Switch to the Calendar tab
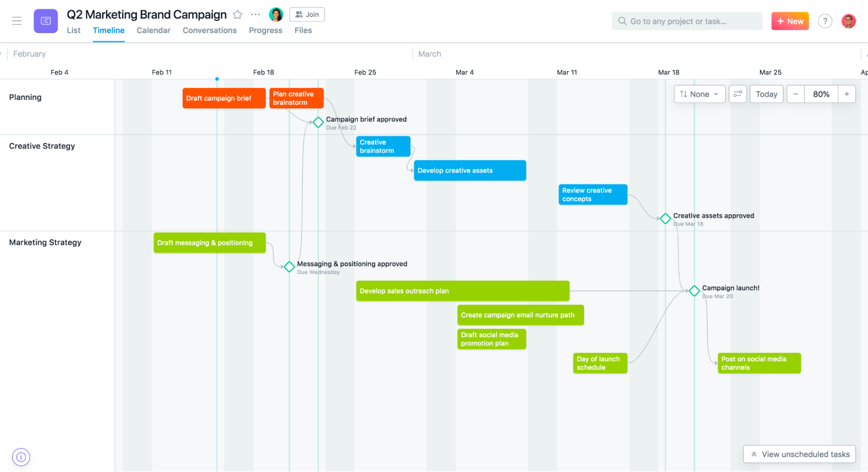 (153, 30)
